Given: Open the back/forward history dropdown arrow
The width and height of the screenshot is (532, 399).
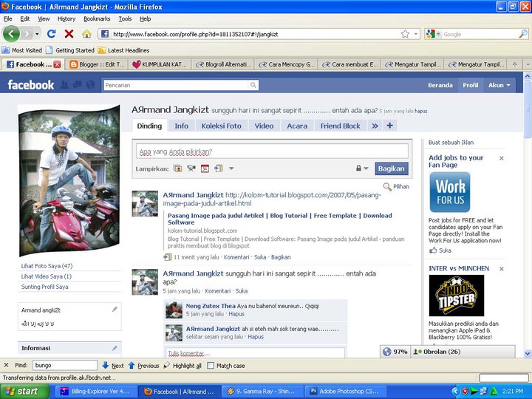Looking at the screenshot, I should pos(37,34).
